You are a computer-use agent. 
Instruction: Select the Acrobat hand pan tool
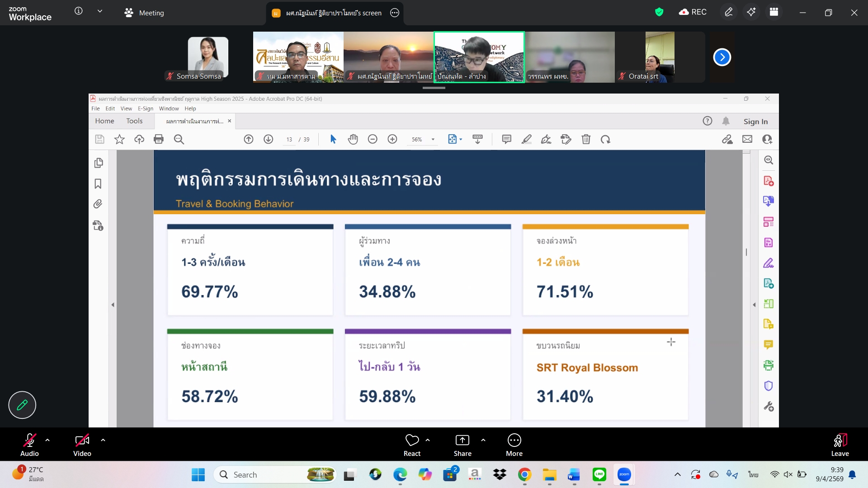point(353,139)
